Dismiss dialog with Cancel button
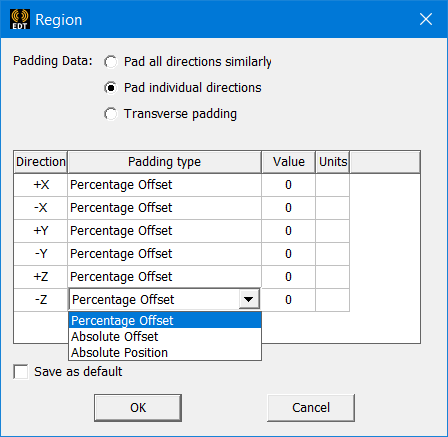The image size is (448, 437). click(311, 408)
